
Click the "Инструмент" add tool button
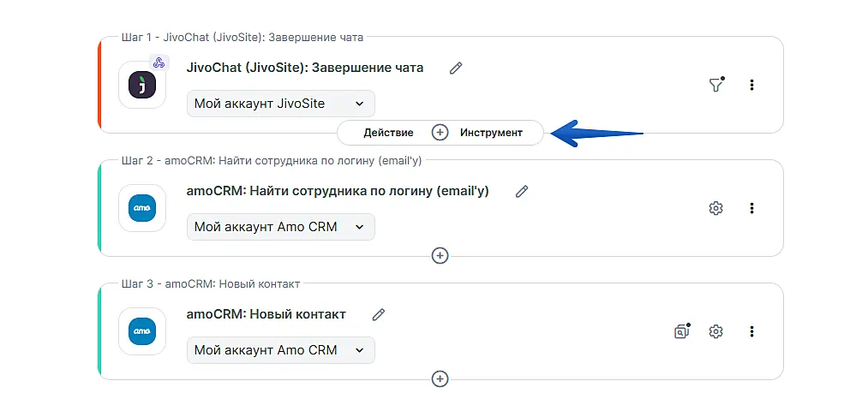[491, 133]
